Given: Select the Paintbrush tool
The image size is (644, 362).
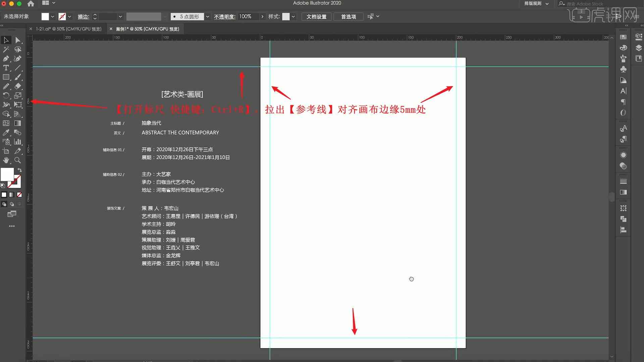Looking at the screenshot, I should [18, 77].
